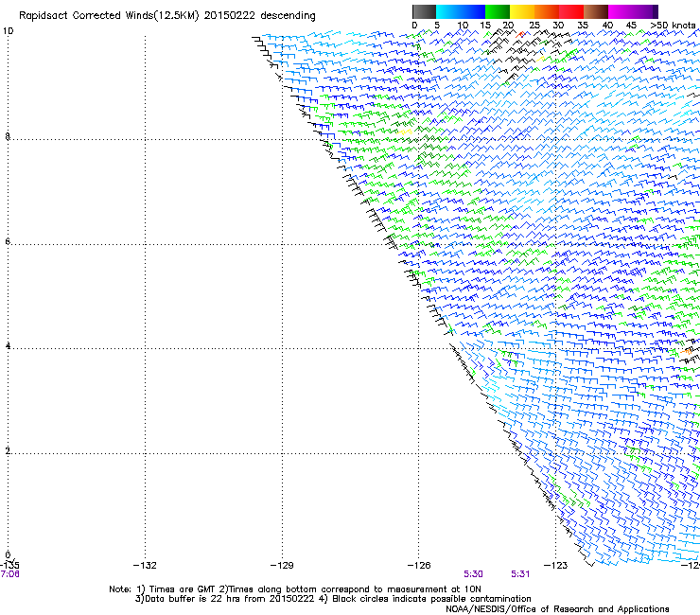The height and width of the screenshot is (615, 700).
Task: Click the latitude label 4
Action: [8, 346]
